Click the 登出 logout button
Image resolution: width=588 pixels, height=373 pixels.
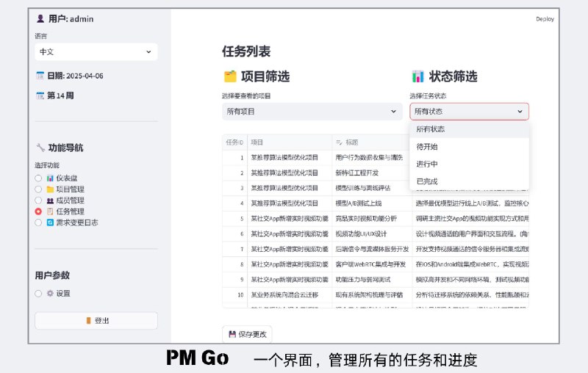(x=96, y=321)
